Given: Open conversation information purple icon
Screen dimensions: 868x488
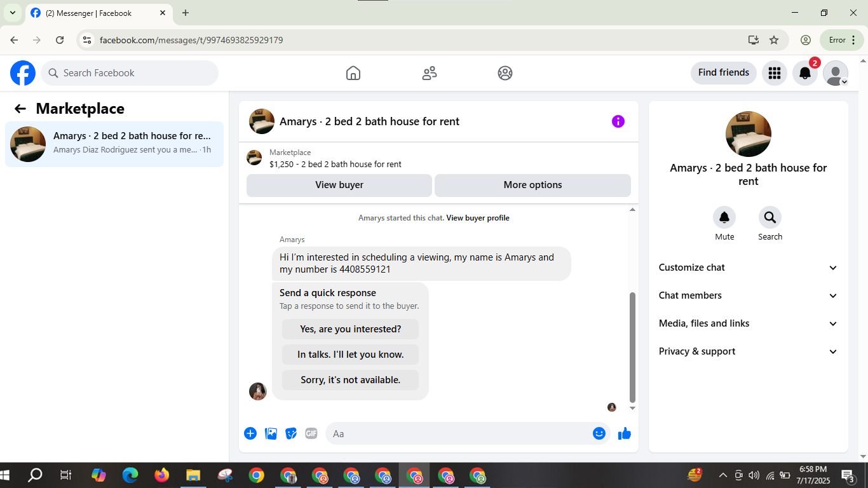Looking at the screenshot, I should [x=618, y=121].
